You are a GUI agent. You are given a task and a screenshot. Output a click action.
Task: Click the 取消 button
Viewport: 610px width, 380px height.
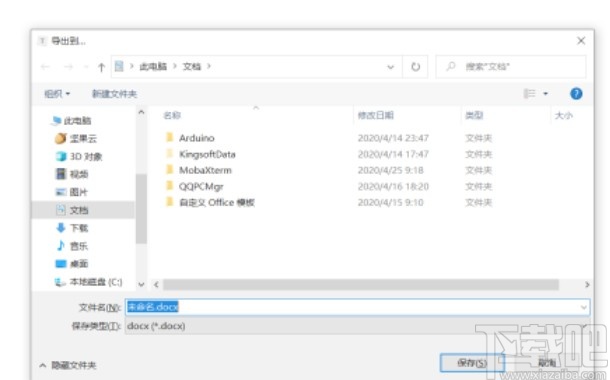pos(547,363)
